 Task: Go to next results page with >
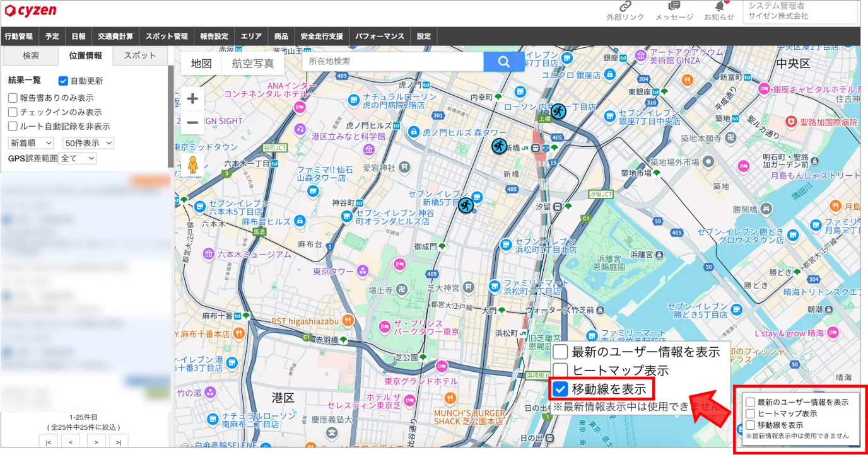95,442
